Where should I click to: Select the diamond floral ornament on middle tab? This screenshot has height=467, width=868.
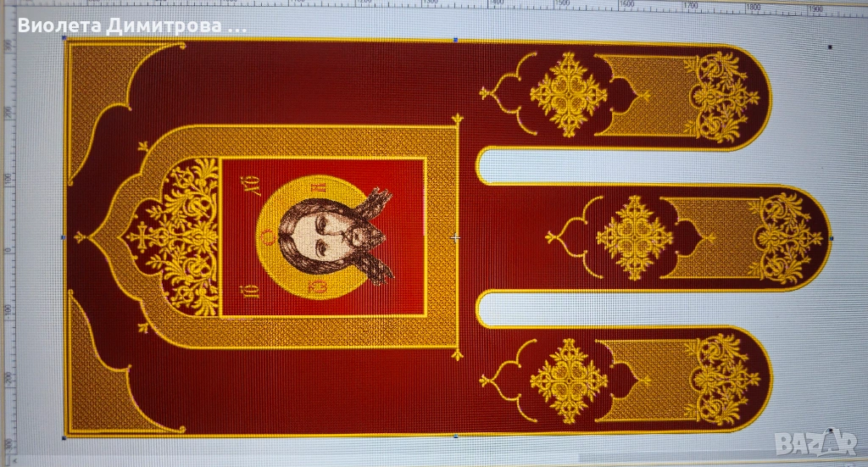pos(634,238)
